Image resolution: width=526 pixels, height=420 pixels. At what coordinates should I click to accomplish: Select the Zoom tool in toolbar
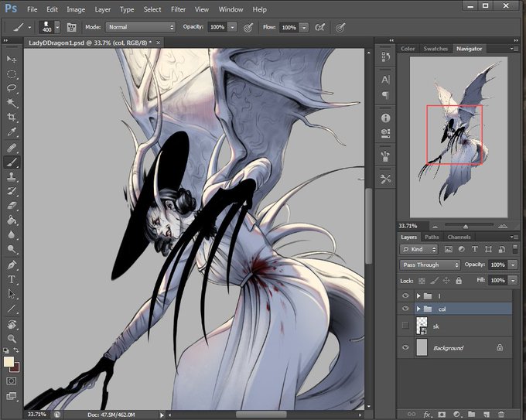[x=12, y=339]
